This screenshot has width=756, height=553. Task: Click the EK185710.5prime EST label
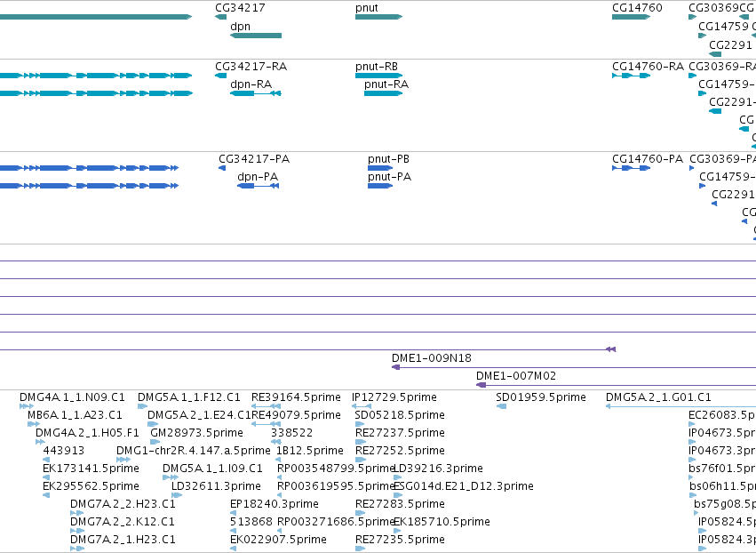point(442,522)
